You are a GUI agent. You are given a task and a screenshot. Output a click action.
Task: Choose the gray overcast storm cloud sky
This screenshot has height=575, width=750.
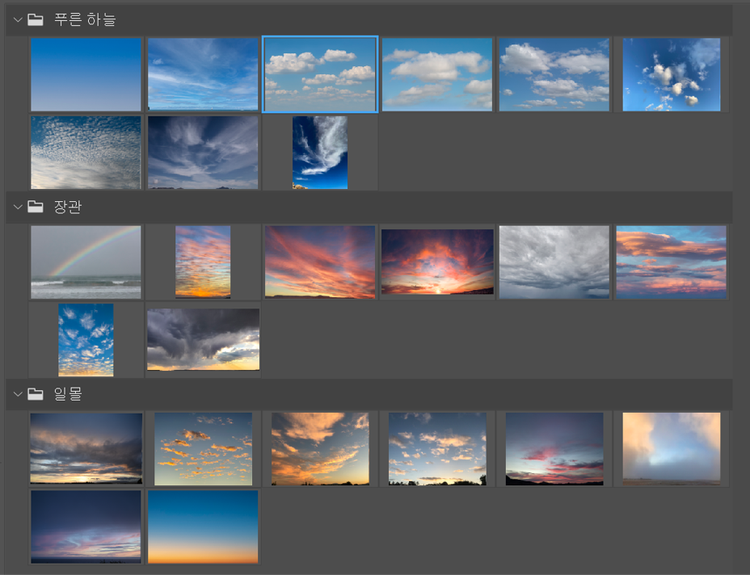click(554, 262)
